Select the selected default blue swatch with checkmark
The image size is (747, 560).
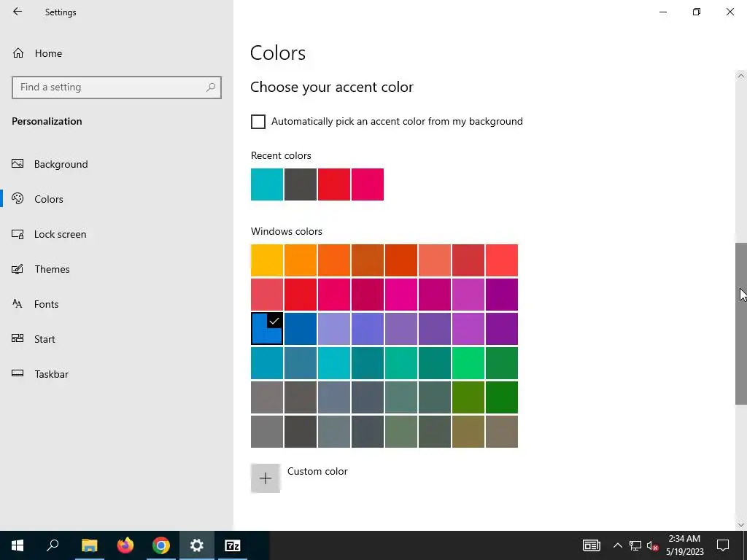267,329
